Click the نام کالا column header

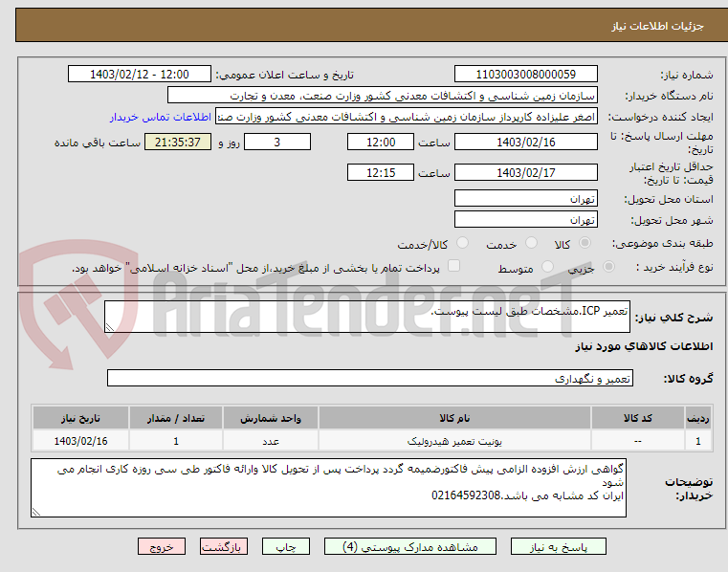coord(454,418)
